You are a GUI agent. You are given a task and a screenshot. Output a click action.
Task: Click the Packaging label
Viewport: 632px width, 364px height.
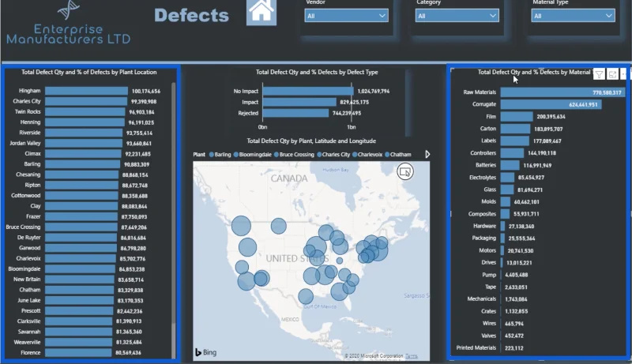pyautogui.click(x=484, y=238)
